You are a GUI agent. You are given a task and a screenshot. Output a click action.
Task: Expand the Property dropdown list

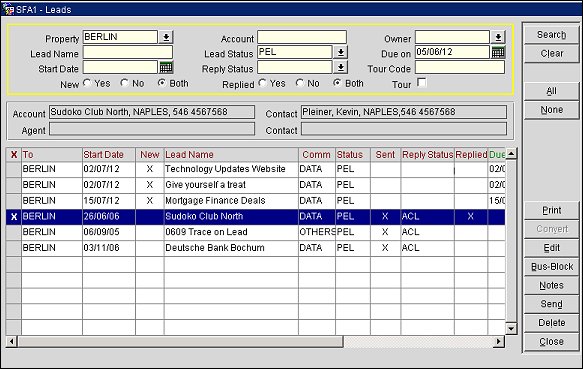click(x=166, y=37)
